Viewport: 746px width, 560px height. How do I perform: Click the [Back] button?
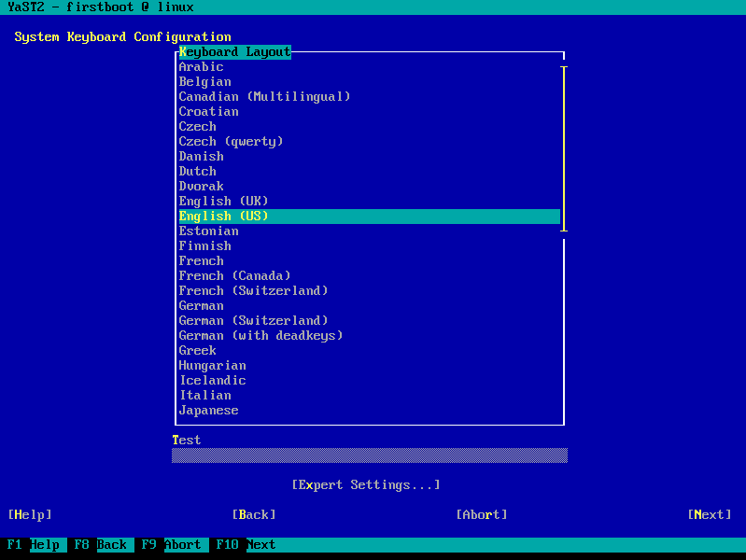[254, 515]
